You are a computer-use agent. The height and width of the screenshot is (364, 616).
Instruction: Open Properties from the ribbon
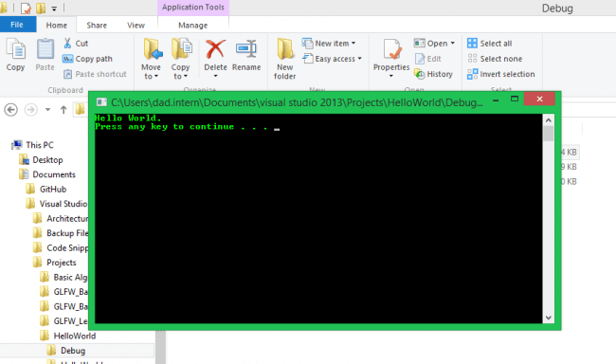(x=391, y=58)
